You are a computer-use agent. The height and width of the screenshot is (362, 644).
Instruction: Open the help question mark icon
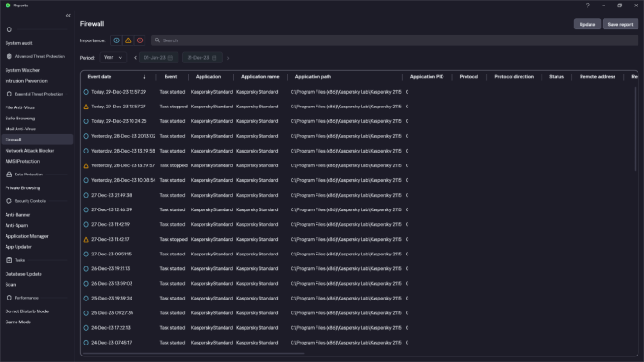[587, 6]
